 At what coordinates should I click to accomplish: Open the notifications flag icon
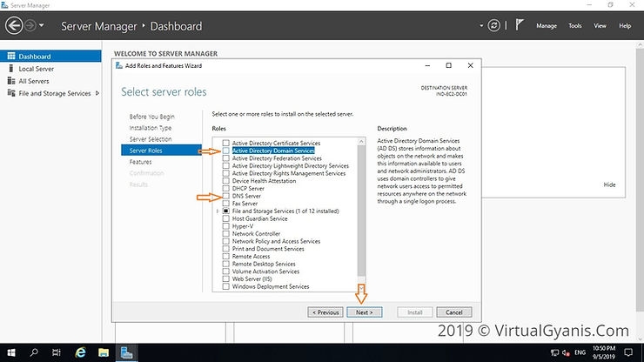[x=521, y=26]
